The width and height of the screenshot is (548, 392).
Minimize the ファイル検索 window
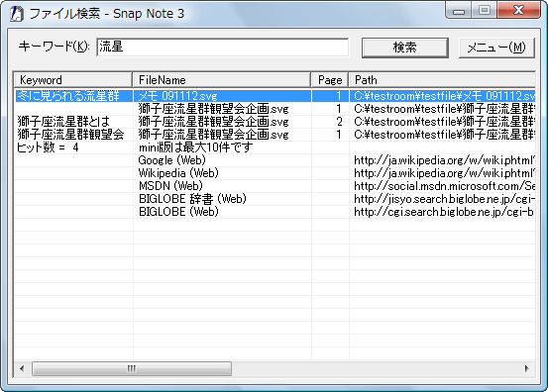coord(459,11)
